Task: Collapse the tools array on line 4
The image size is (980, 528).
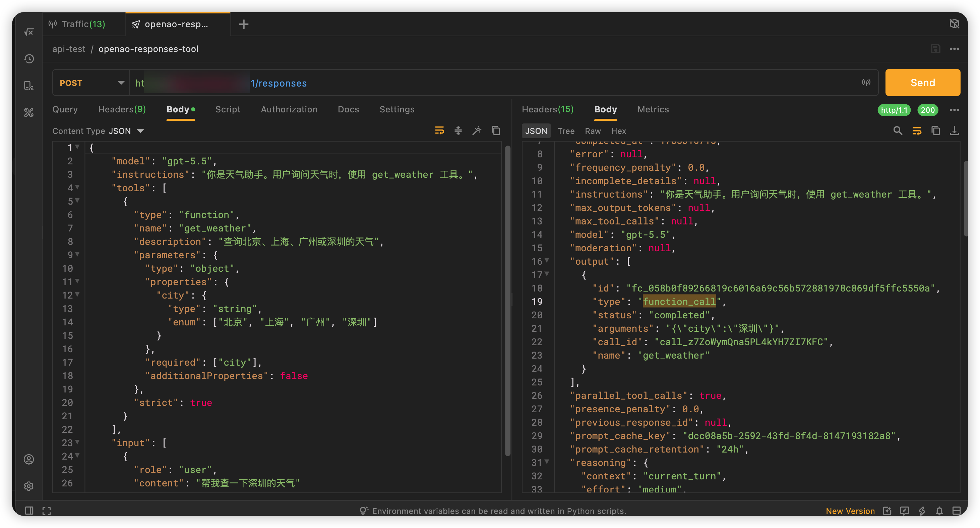Action: pos(77,187)
